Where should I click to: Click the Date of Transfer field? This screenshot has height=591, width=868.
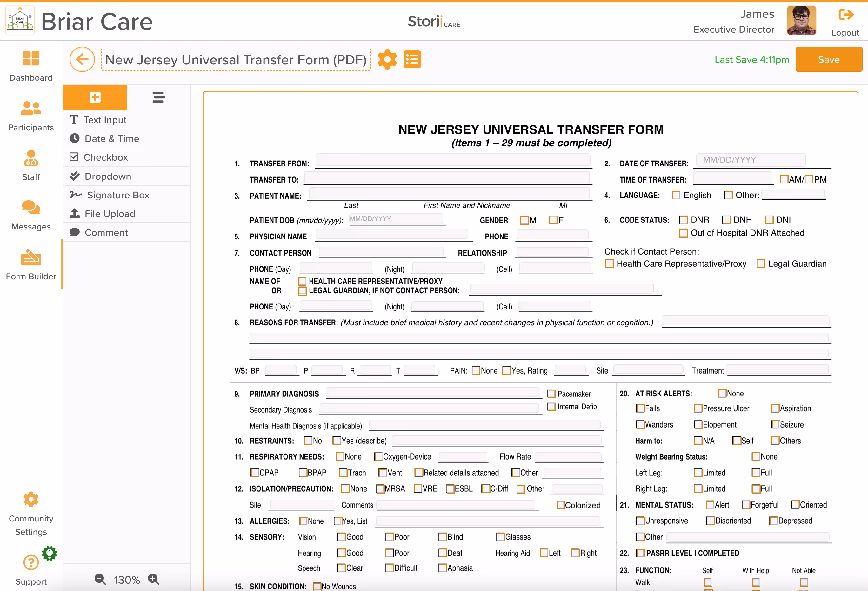point(751,160)
